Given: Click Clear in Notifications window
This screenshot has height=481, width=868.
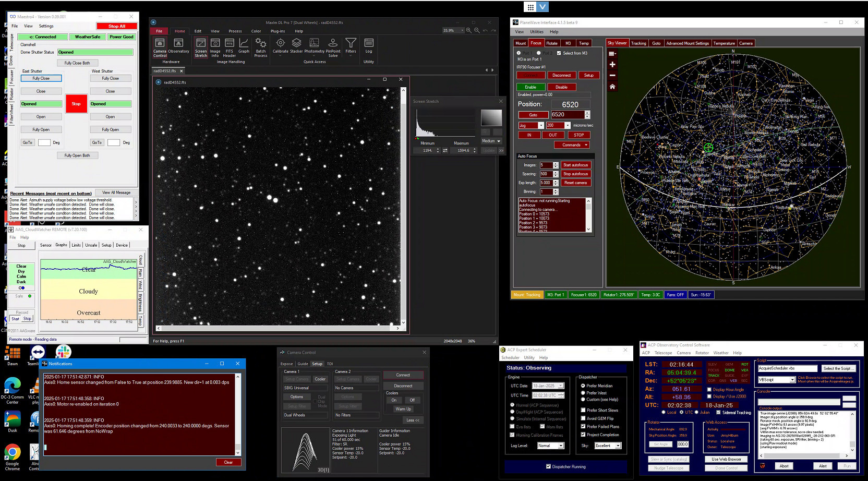Looking at the screenshot, I should coord(228,462).
